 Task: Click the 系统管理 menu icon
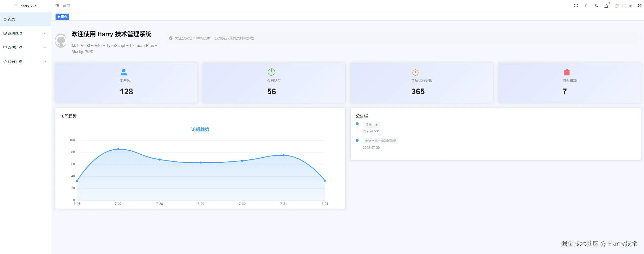click(x=5, y=33)
